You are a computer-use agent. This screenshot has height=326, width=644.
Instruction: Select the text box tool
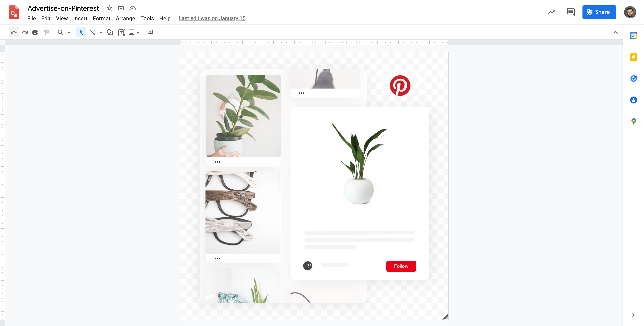click(x=121, y=32)
